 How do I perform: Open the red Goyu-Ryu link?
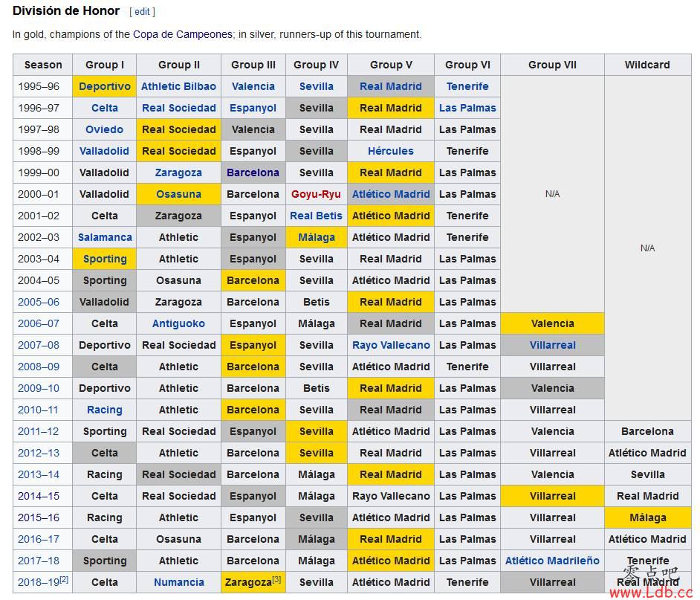click(x=316, y=194)
